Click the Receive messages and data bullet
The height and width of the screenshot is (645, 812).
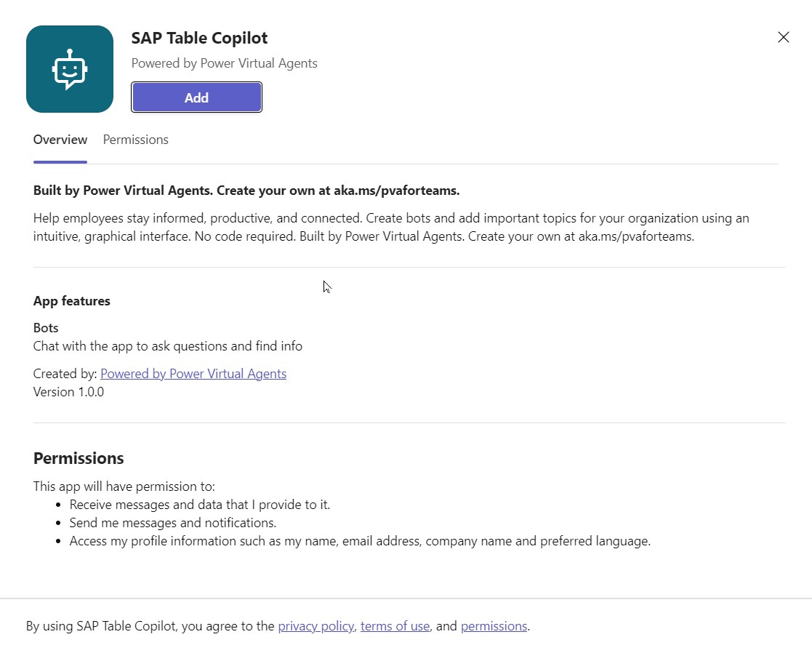[200, 505]
